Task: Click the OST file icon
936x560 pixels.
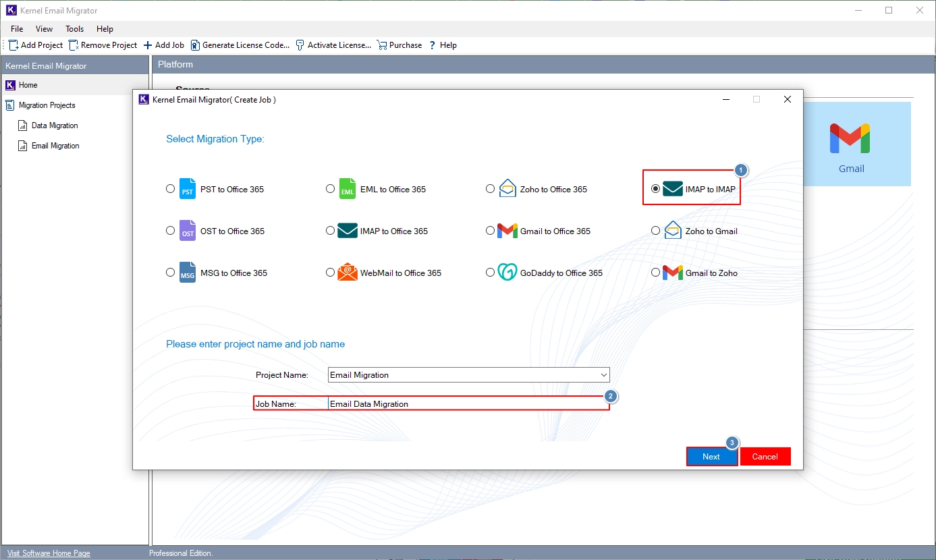Action: (x=188, y=231)
